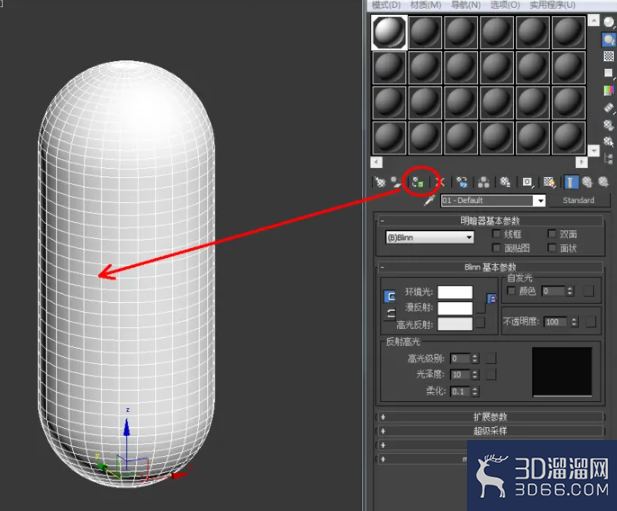Expand the 扩展参数 rollout

click(490, 417)
